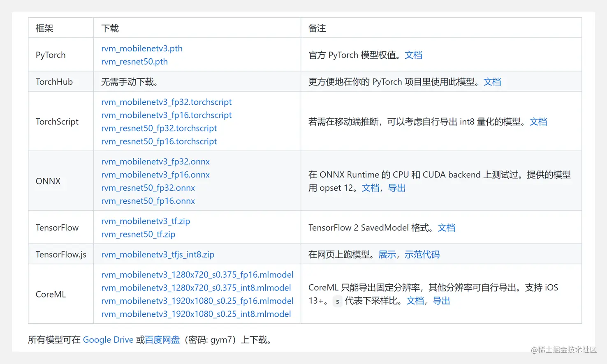Click '官方 PyTorch 模型权值' note text
This screenshot has width=607, height=364.
click(x=352, y=55)
